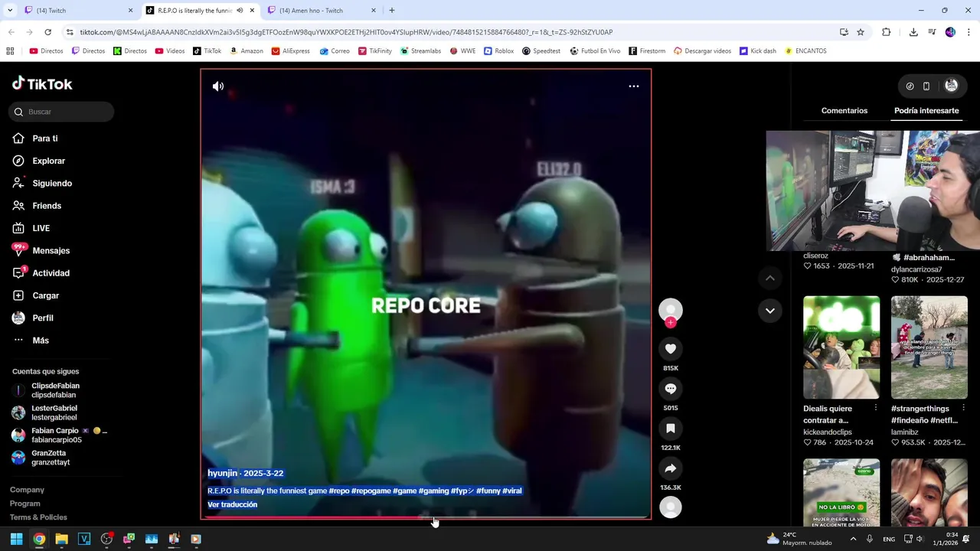Like the video with heart icon
This screenshot has height=551, width=980.
click(x=671, y=349)
